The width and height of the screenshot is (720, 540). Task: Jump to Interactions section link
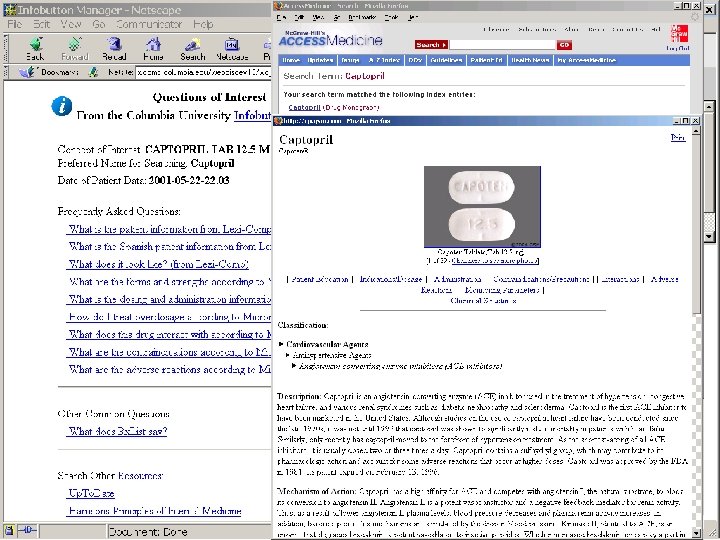(620, 279)
